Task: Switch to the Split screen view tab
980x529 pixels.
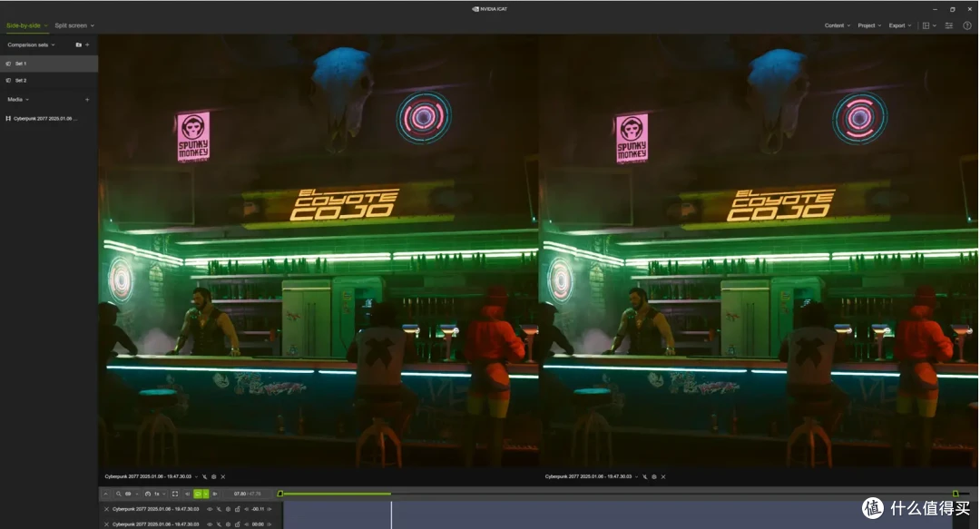Action: [x=74, y=25]
